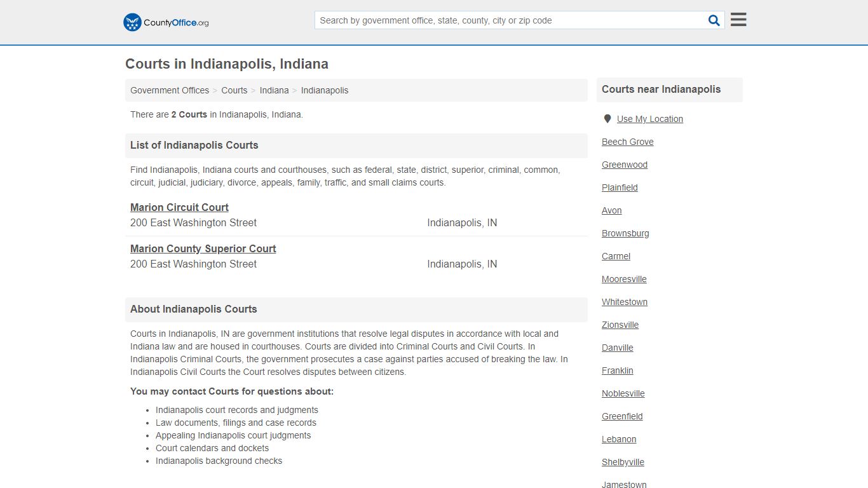The height and width of the screenshot is (488, 868).
Task: Open the Lebanon link
Action: pyautogui.click(x=619, y=439)
